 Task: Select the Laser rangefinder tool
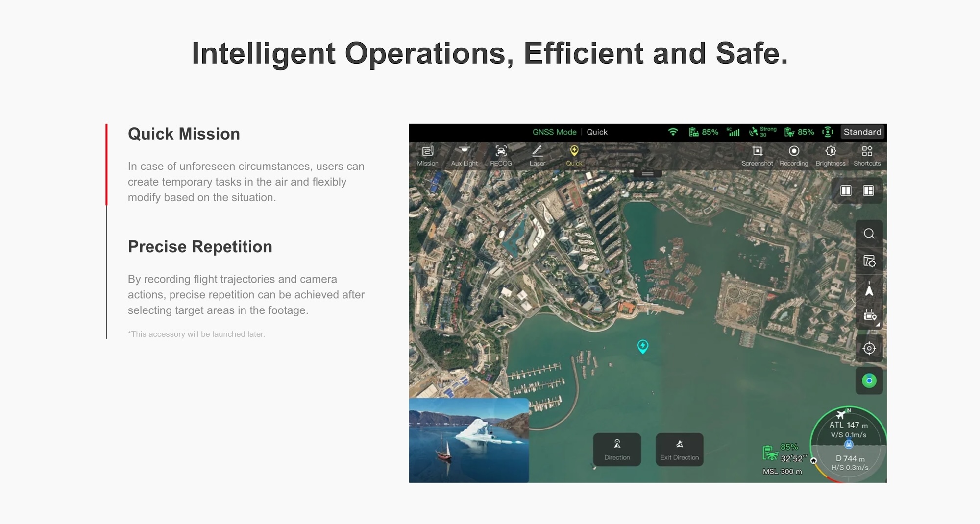coord(537,156)
